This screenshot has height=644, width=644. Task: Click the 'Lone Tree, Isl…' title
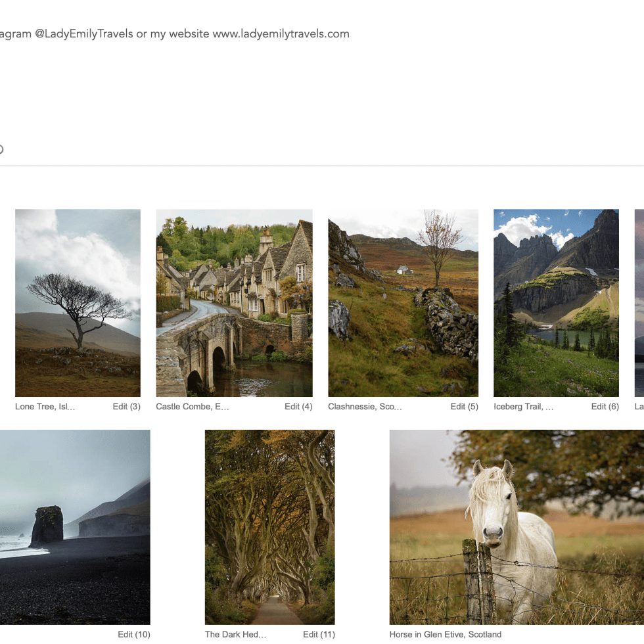pyautogui.click(x=45, y=407)
